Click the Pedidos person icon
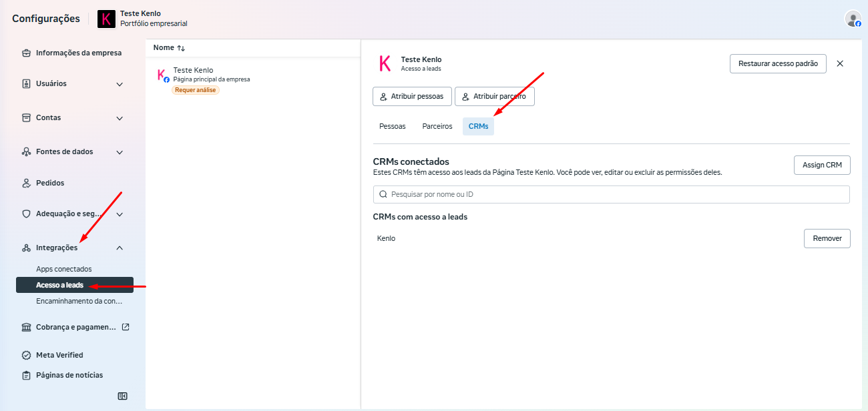This screenshot has width=868, height=411. [26, 183]
